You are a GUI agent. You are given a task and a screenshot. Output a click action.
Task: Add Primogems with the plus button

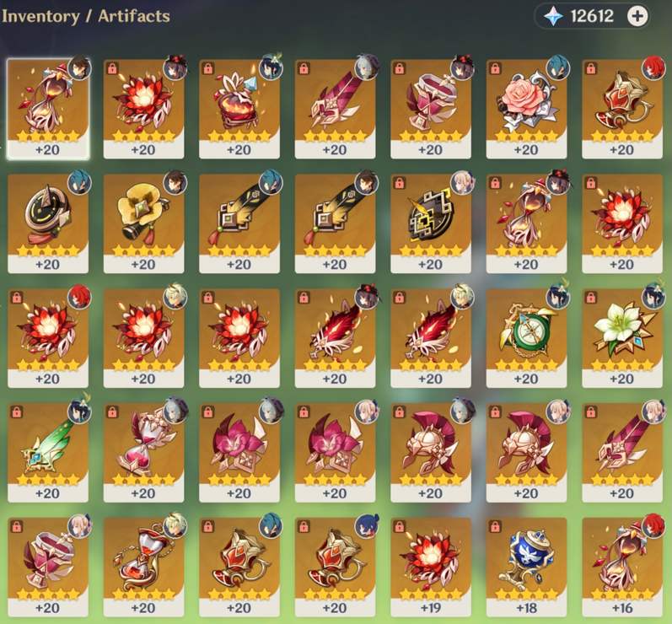637,16
